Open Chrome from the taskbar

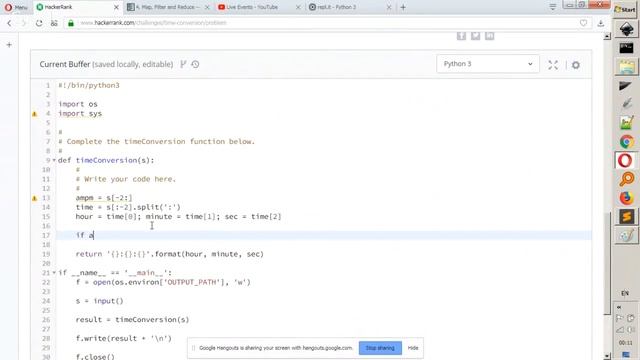pyautogui.click(x=627, y=142)
